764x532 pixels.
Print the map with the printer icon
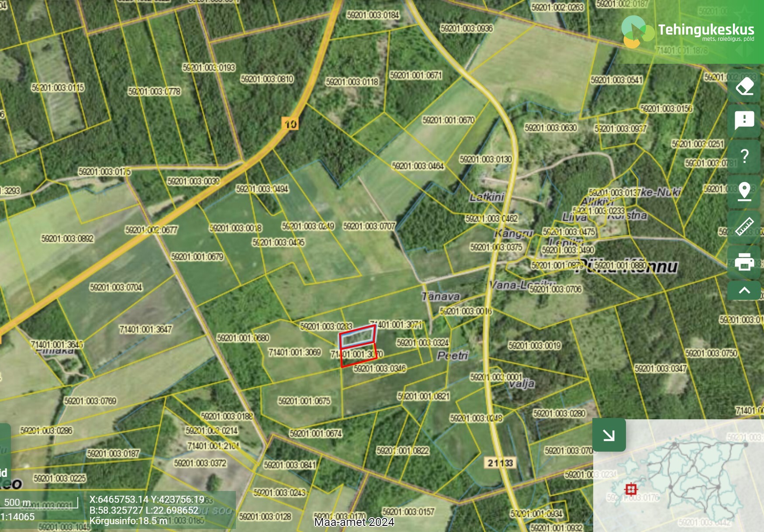click(744, 262)
